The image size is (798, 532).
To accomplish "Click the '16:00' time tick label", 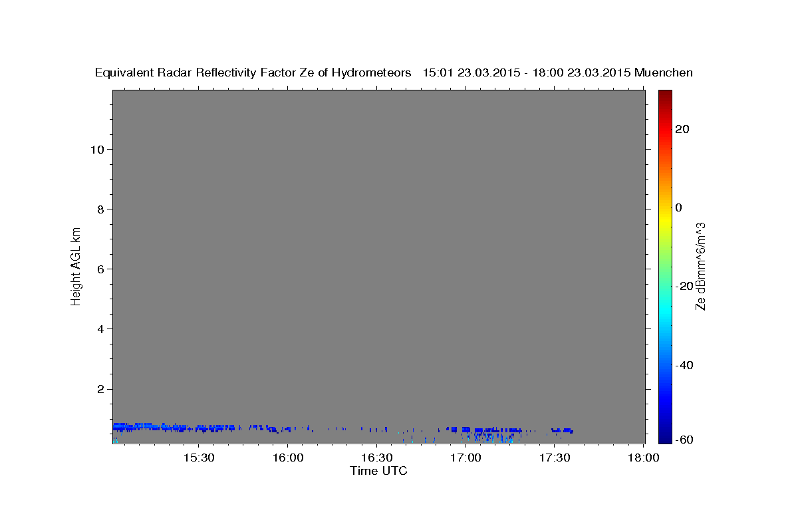I will pyautogui.click(x=287, y=458).
